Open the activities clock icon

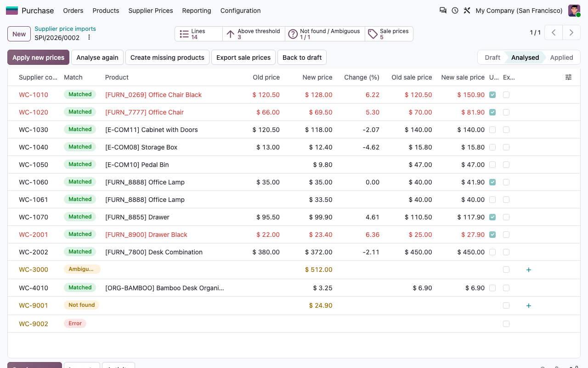455,11
